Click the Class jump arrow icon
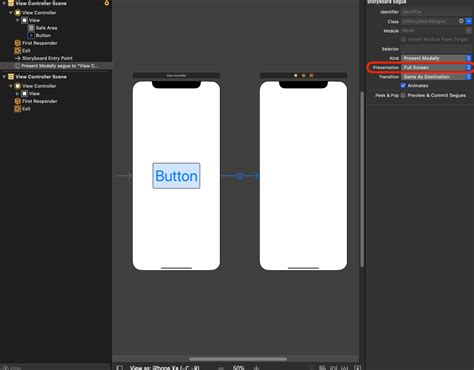This screenshot has width=474, height=370. [461, 21]
